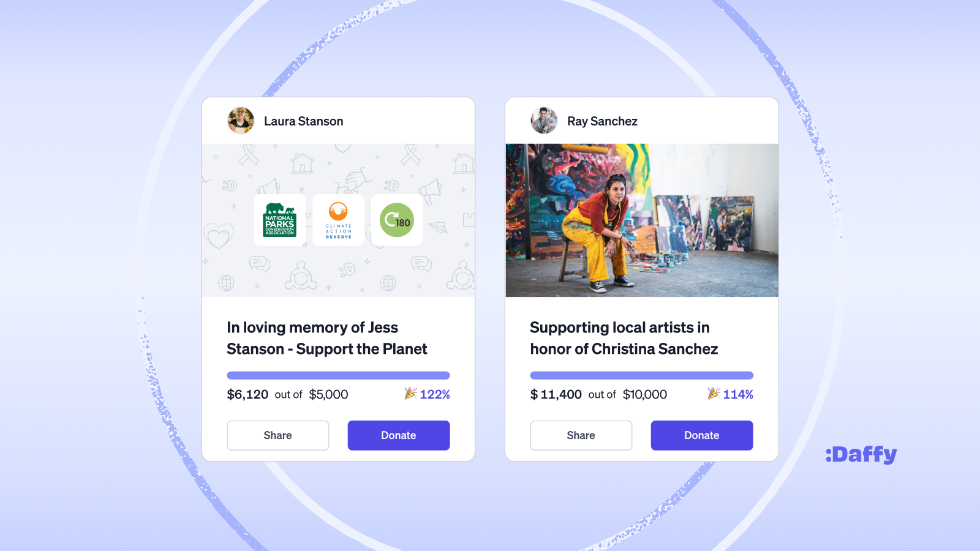
Task: Click the Laura Stanson name link
Action: pyautogui.click(x=304, y=121)
